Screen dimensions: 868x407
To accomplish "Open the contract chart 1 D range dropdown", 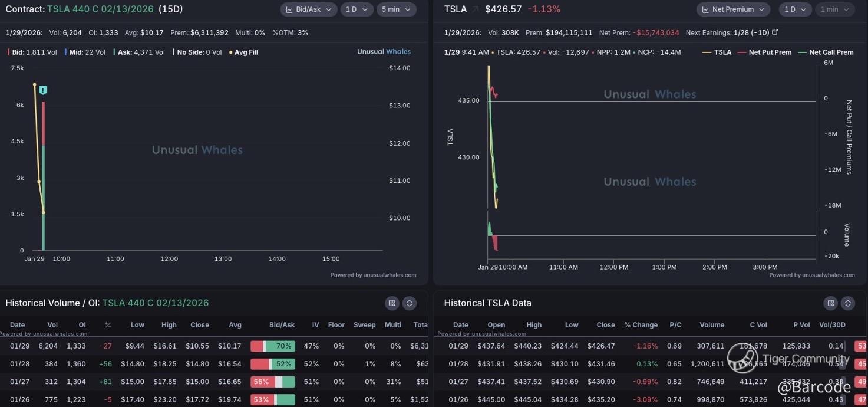I will tap(357, 9).
